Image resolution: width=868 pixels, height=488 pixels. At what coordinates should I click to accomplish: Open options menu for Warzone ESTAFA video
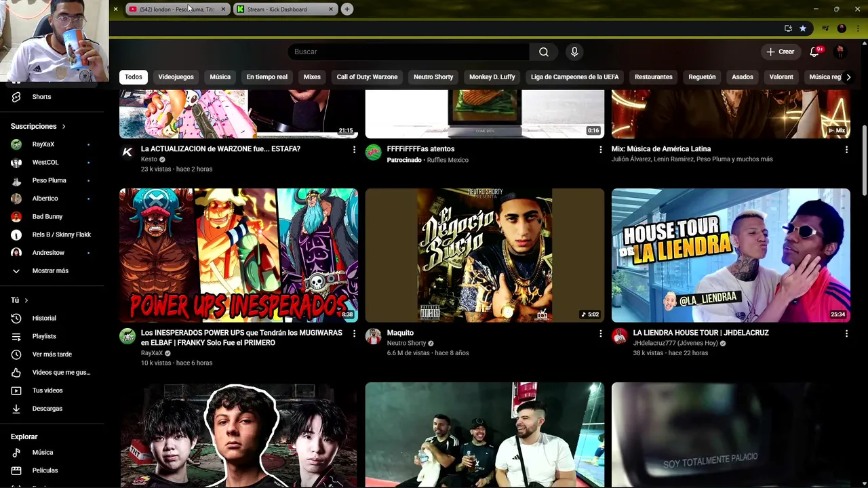point(354,149)
